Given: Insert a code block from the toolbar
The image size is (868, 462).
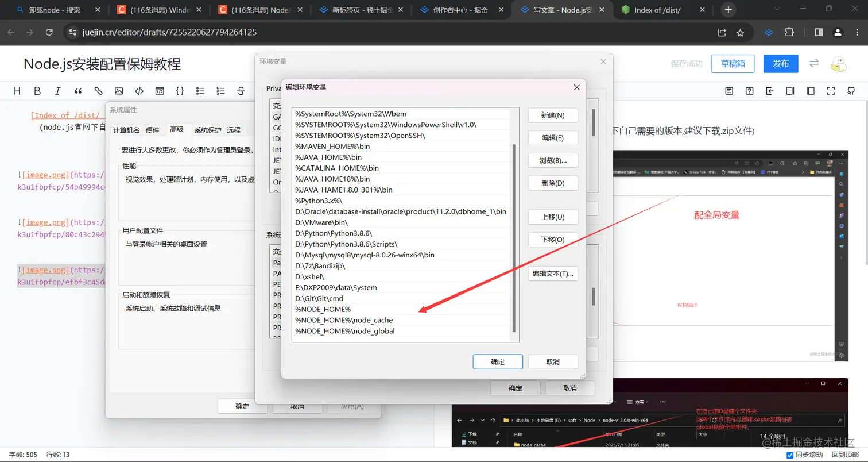Looking at the screenshot, I should point(160,91).
